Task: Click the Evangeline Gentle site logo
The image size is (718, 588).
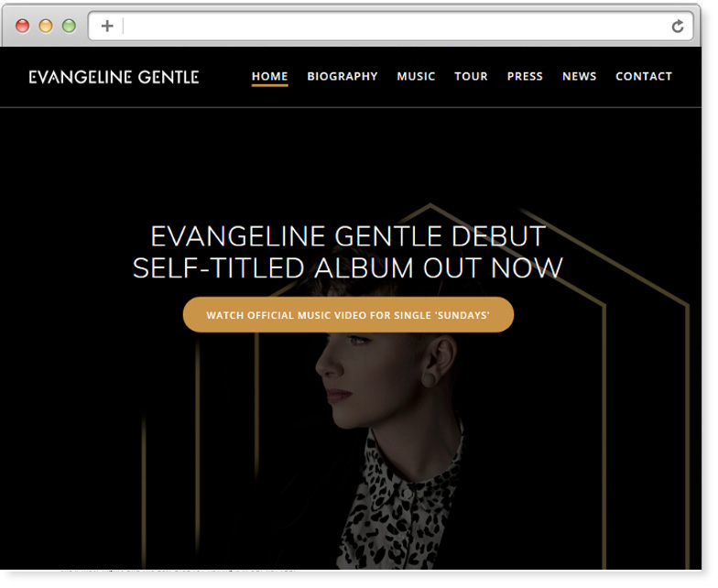Action: pos(114,77)
